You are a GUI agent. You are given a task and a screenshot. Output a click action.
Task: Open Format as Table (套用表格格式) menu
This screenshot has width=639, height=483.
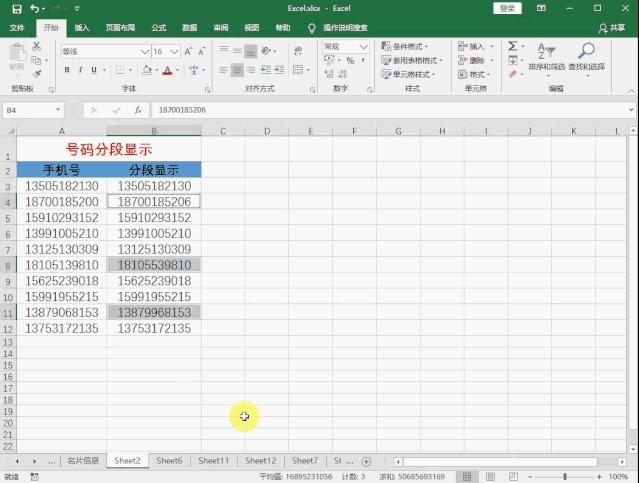[x=412, y=60]
